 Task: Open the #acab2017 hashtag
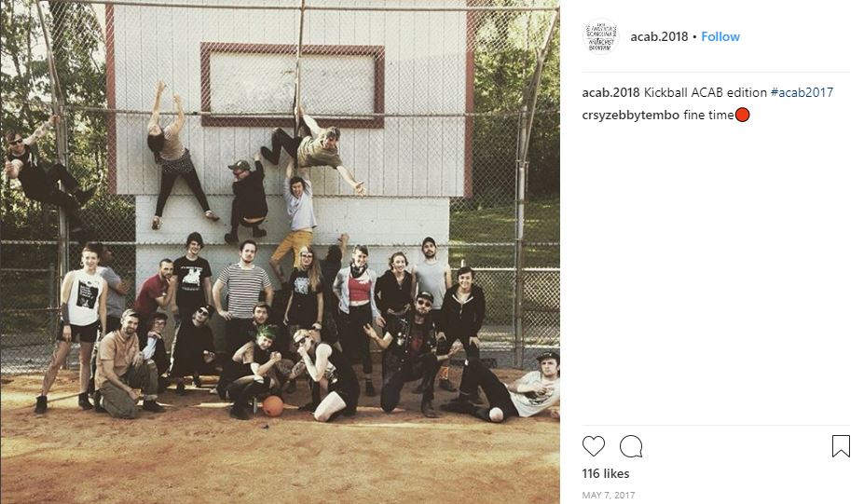coord(802,92)
